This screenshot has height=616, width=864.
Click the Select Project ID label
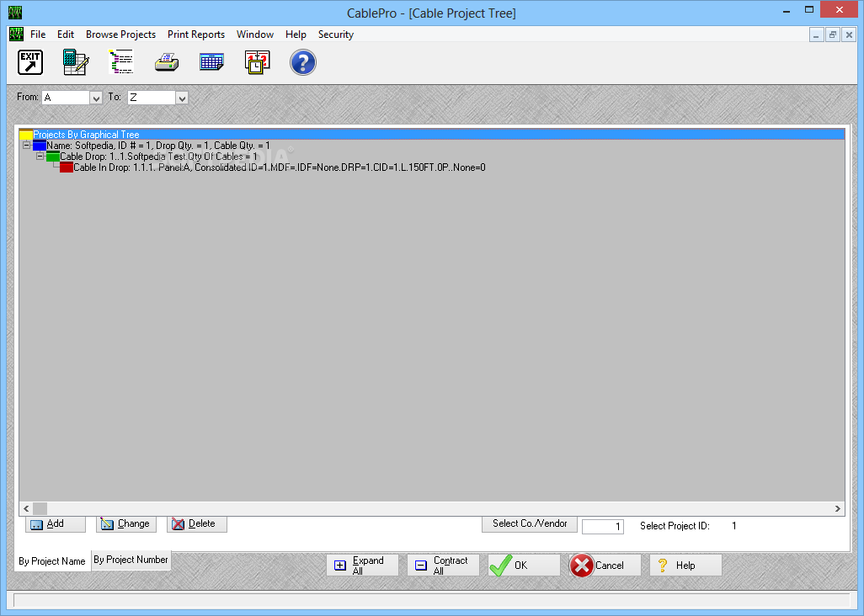(675, 526)
